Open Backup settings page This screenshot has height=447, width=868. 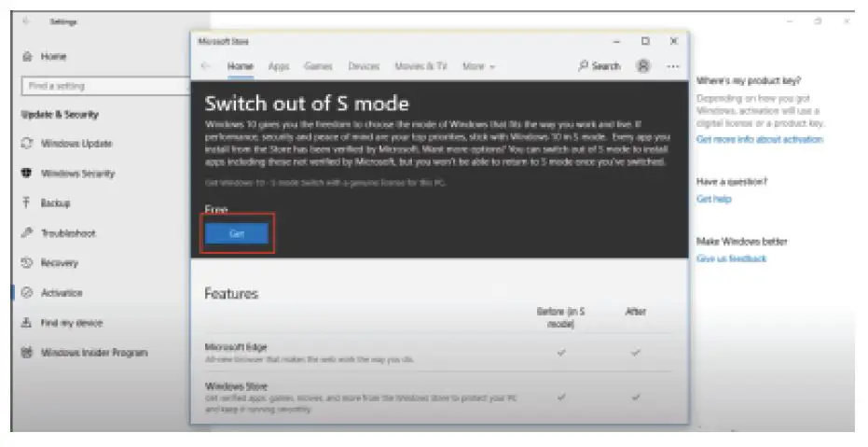click(x=46, y=203)
